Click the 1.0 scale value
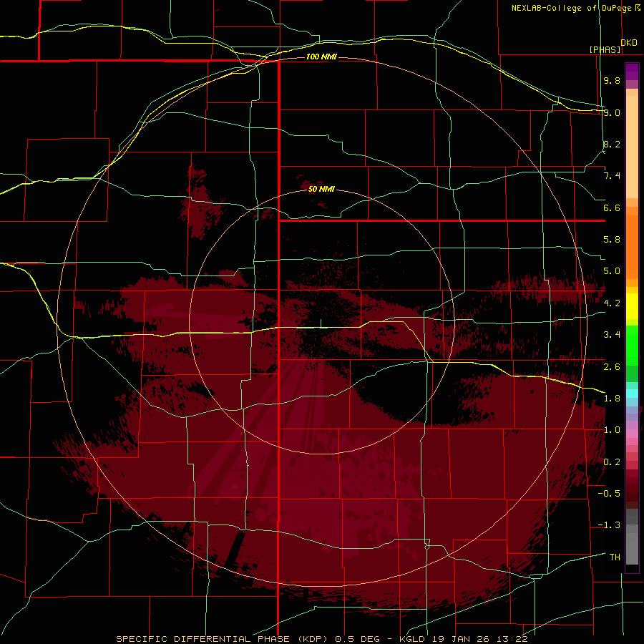This screenshot has height=644, width=644. pyautogui.click(x=612, y=430)
